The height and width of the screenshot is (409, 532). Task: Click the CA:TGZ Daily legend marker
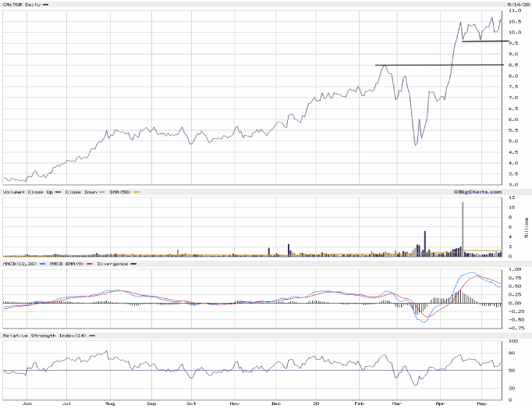click(x=45, y=5)
